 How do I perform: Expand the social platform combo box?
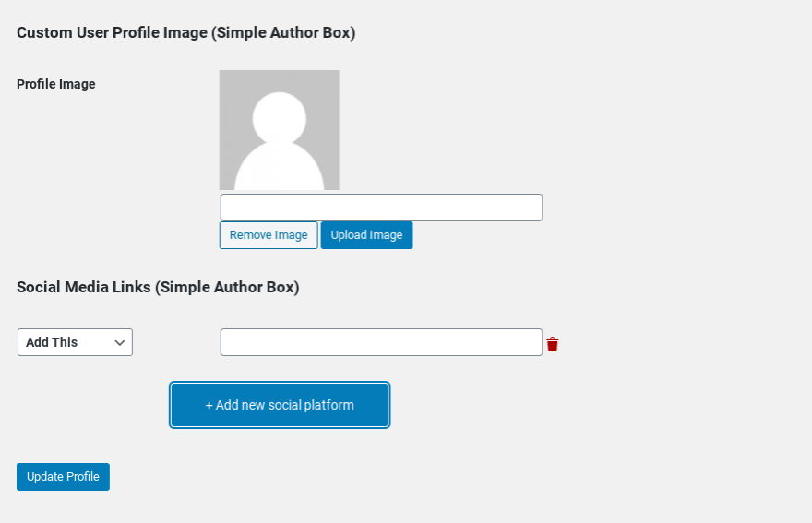(75, 342)
